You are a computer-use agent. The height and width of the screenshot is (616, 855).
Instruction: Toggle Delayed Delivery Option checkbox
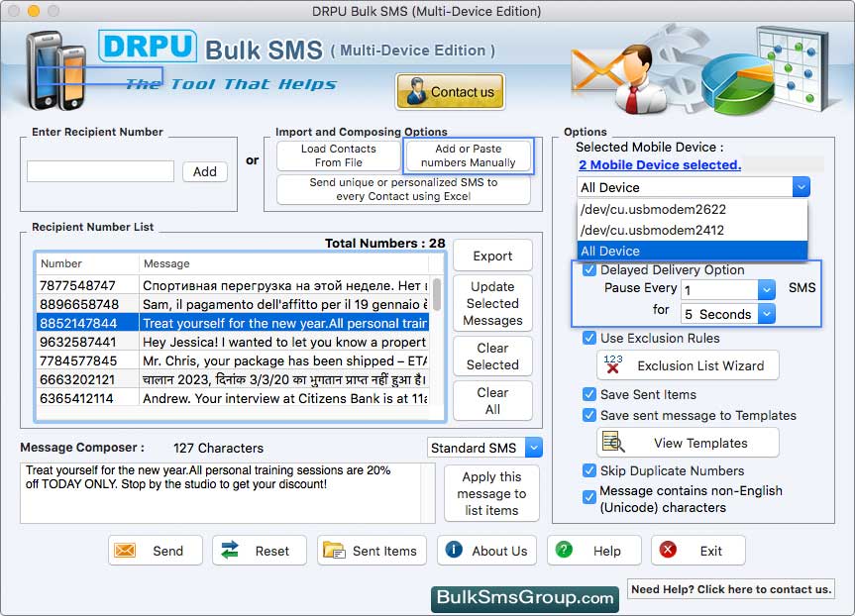pos(588,269)
